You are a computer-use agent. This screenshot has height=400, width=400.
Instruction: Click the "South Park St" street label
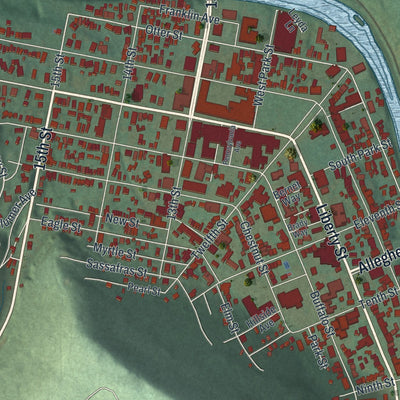point(360,155)
